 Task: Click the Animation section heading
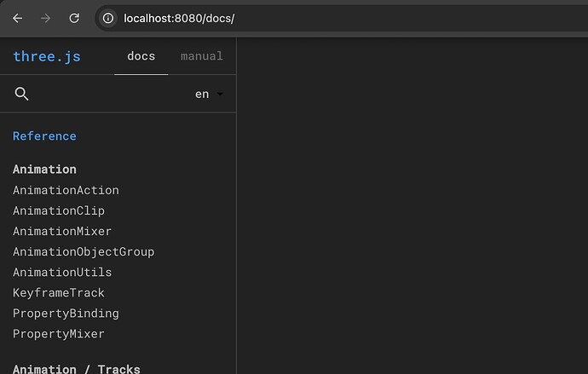[44, 170]
